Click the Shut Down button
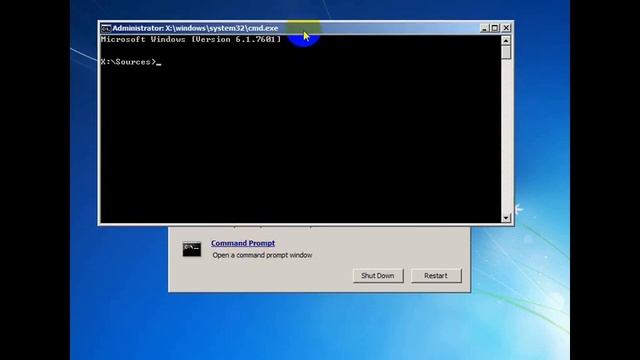This screenshot has height=360, width=640. [x=378, y=276]
